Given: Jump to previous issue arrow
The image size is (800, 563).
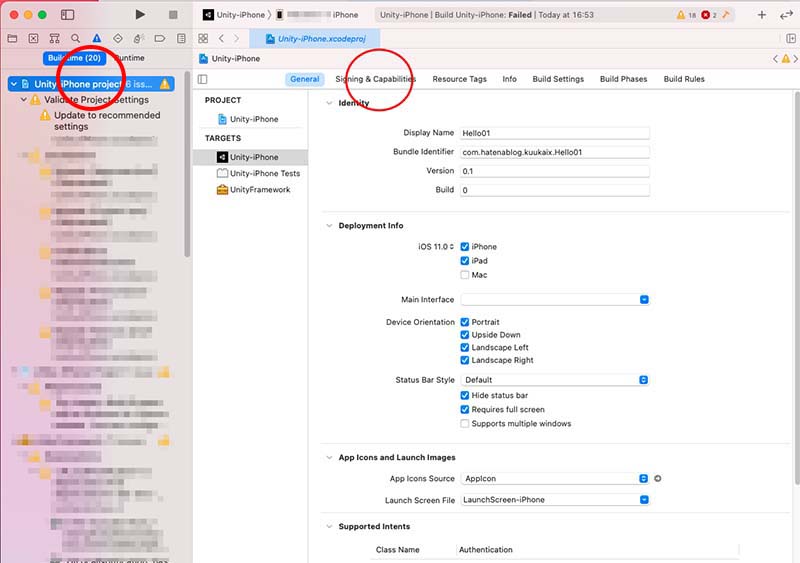Looking at the screenshot, I should 775,59.
